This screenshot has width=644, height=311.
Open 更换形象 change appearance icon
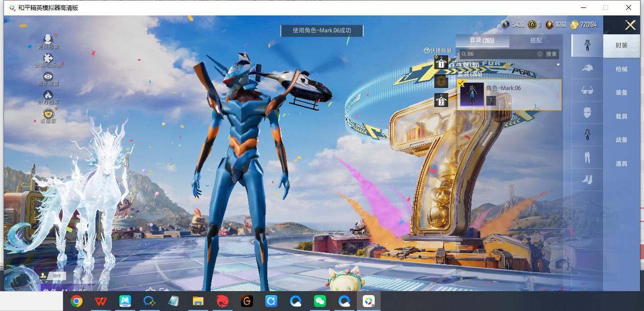pyautogui.click(x=48, y=39)
